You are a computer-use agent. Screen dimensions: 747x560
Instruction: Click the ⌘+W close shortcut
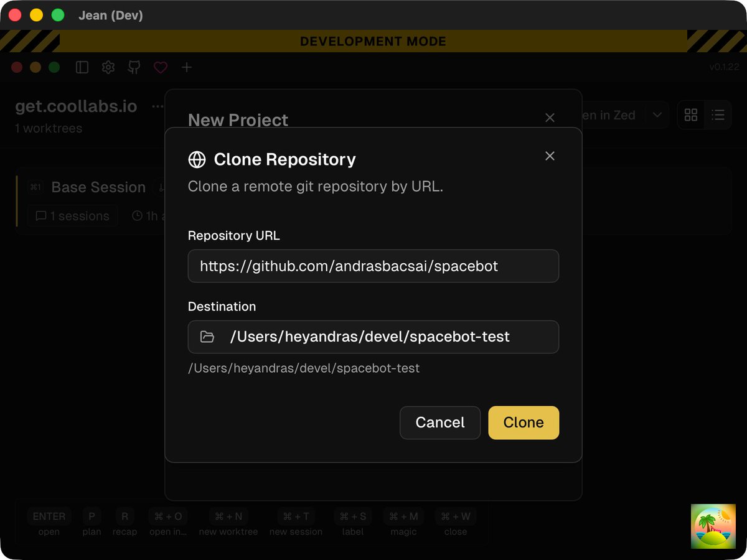[456, 523]
